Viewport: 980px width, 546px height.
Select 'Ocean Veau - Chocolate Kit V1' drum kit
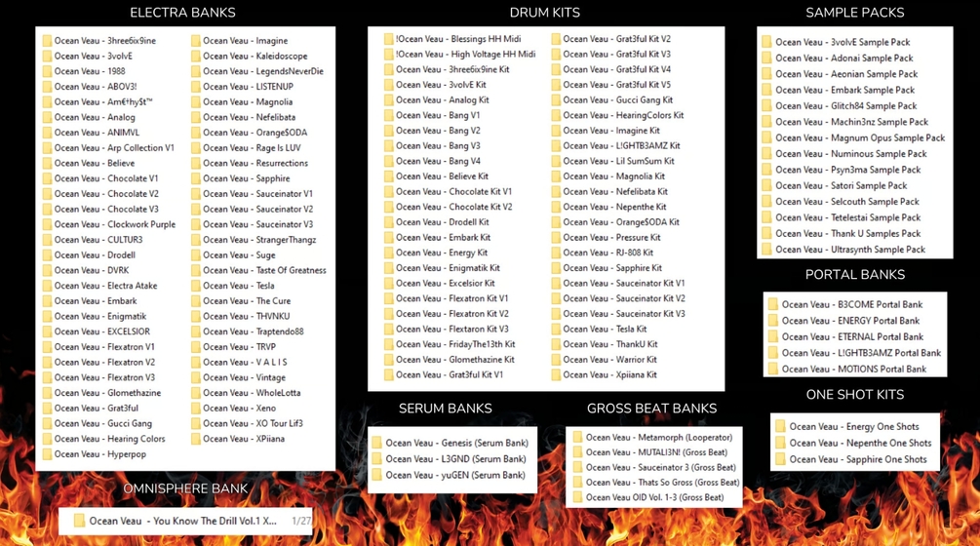click(x=453, y=191)
